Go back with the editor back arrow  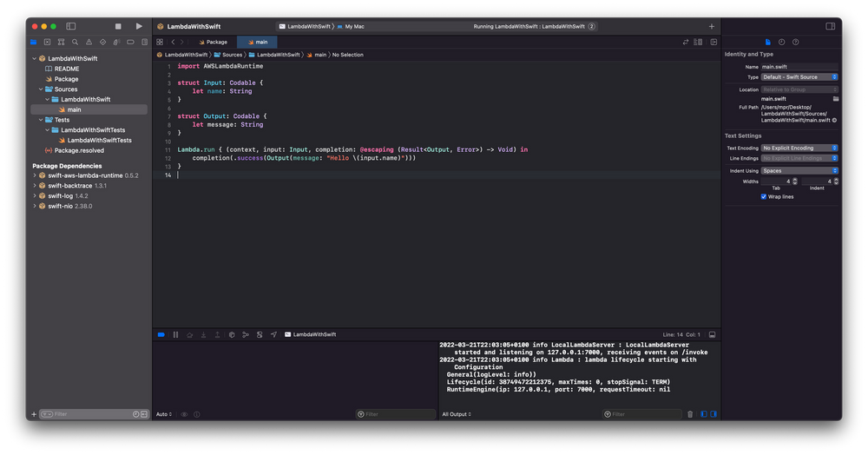coord(173,42)
